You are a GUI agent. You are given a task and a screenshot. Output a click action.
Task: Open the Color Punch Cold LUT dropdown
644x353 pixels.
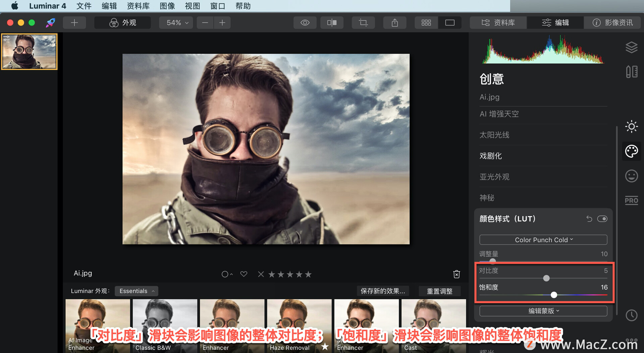(x=543, y=240)
